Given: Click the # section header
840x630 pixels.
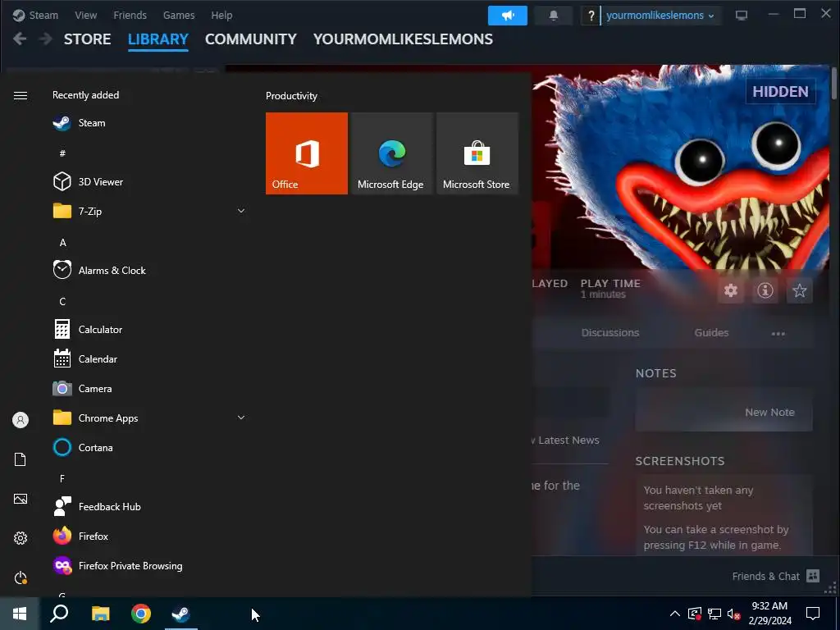Looking at the screenshot, I should [62, 153].
